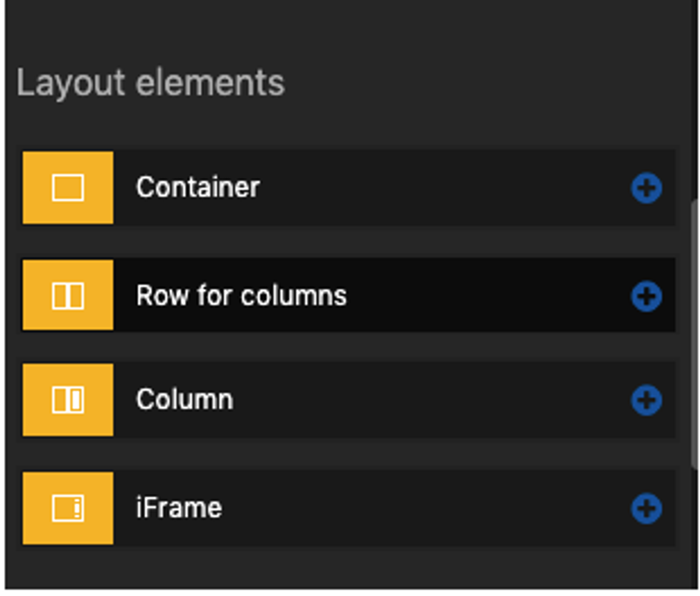Choose the Column label text
Viewport: 700px width, 596px height.
point(184,400)
